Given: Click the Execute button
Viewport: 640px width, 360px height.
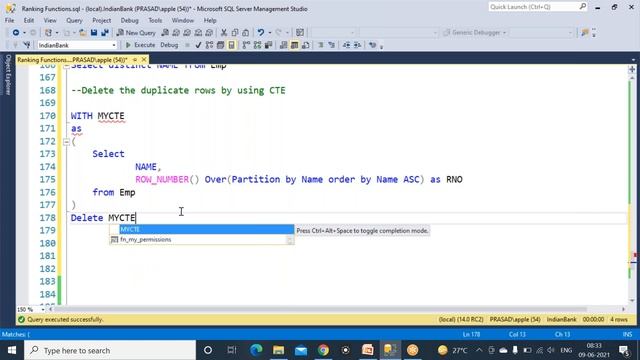Looking at the screenshot, I should (x=140, y=45).
